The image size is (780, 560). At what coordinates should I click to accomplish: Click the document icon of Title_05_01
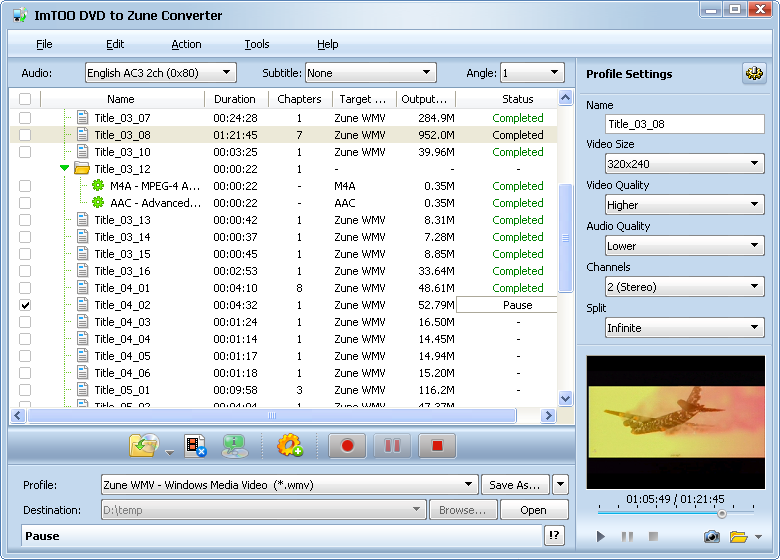83,390
